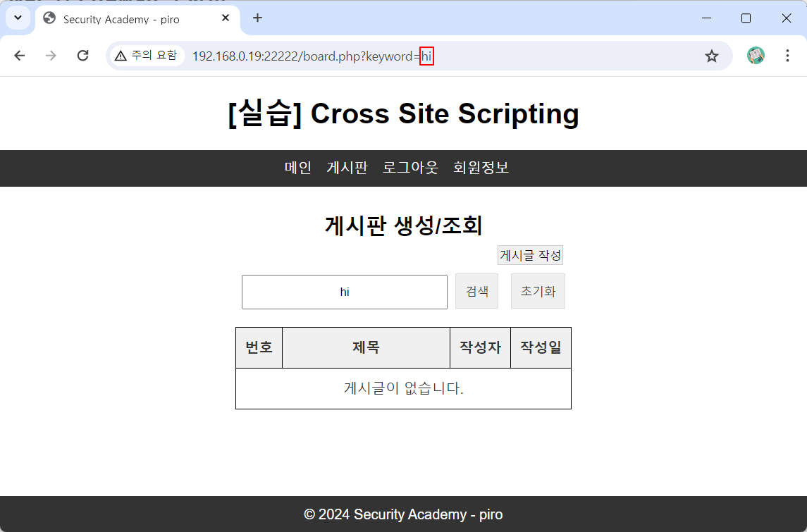Click the browser forward arrow
The height and width of the screenshot is (532, 807).
click(51, 56)
